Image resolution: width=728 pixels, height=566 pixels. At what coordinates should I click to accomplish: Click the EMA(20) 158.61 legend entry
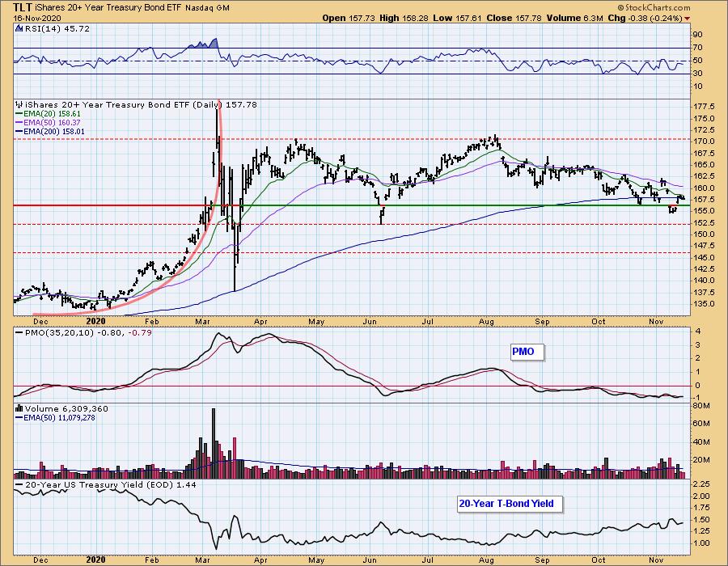[49, 114]
